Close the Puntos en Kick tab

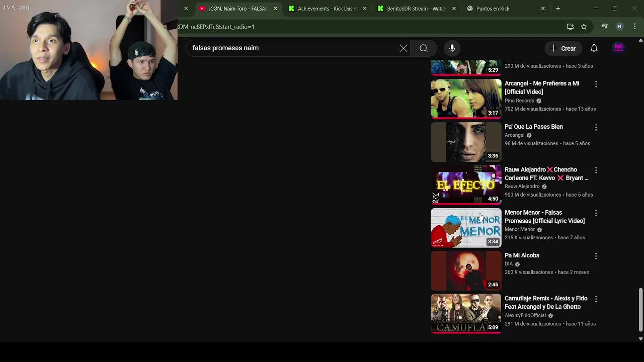pos(543,9)
